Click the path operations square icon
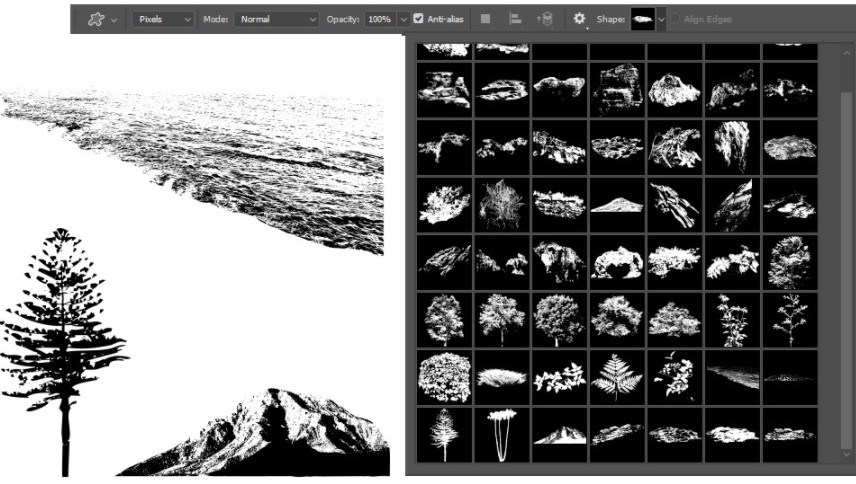 pyautogui.click(x=485, y=19)
